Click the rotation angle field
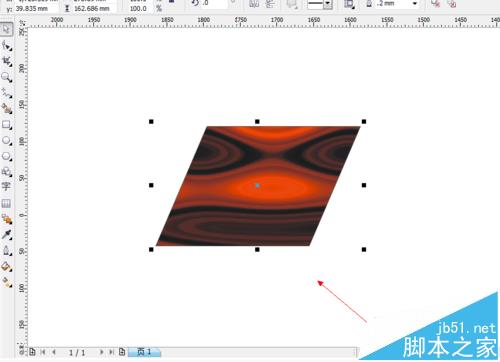500x362 pixels. [215, 4]
